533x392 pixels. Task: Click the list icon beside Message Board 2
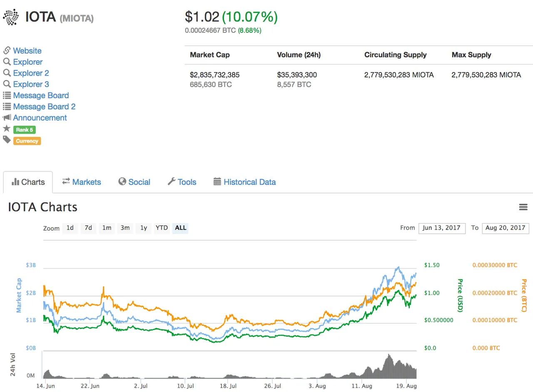[x=7, y=107]
